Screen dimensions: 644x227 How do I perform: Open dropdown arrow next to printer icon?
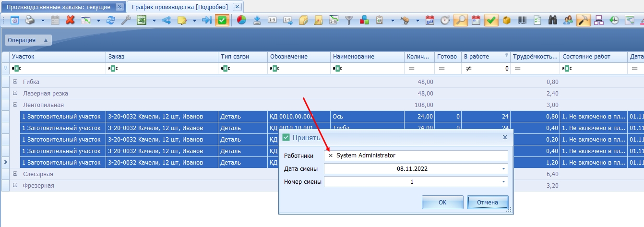[x=42, y=21]
